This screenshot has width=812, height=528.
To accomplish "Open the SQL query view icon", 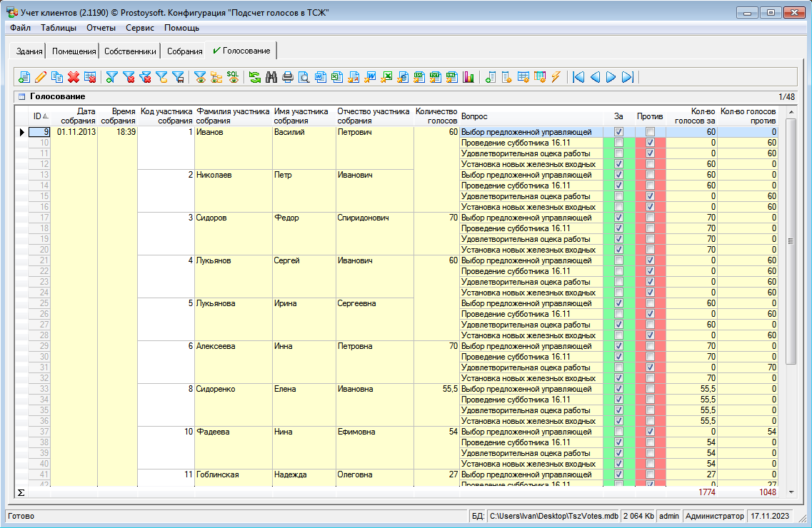I will [x=233, y=77].
